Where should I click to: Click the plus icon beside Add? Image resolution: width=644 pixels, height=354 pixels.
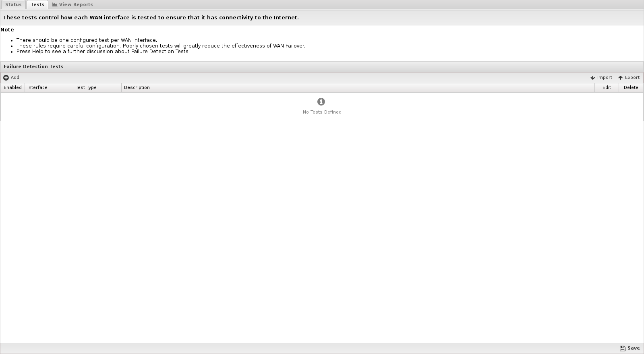(6, 78)
